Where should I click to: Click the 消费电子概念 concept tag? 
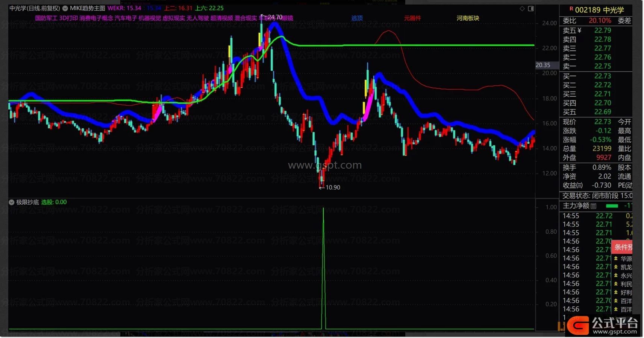pyautogui.click(x=96, y=18)
